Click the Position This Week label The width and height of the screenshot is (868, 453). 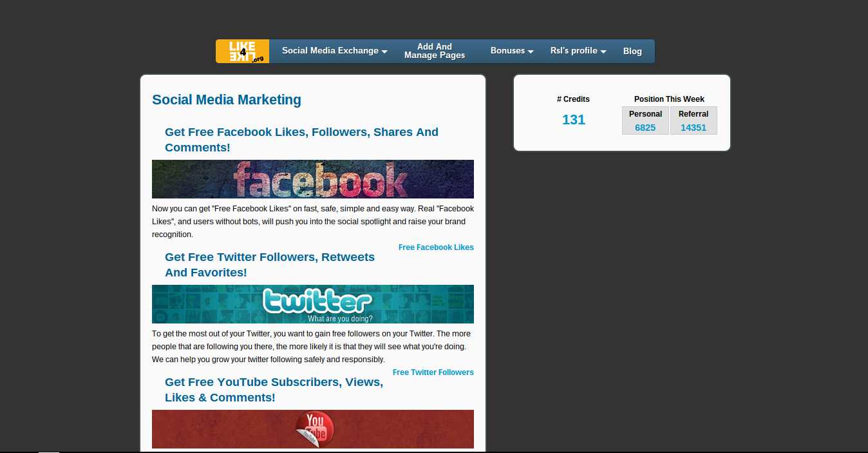click(669, 99)
